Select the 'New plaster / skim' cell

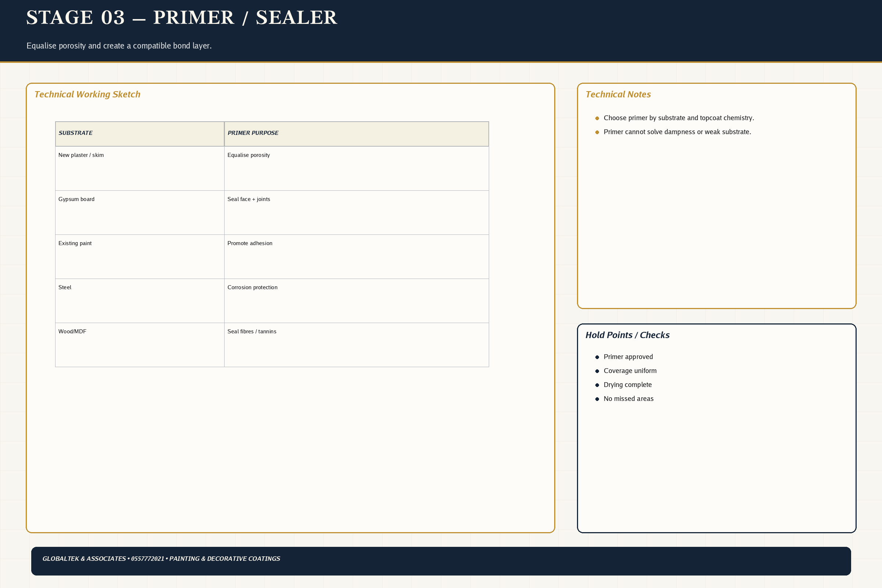(140, 168)
